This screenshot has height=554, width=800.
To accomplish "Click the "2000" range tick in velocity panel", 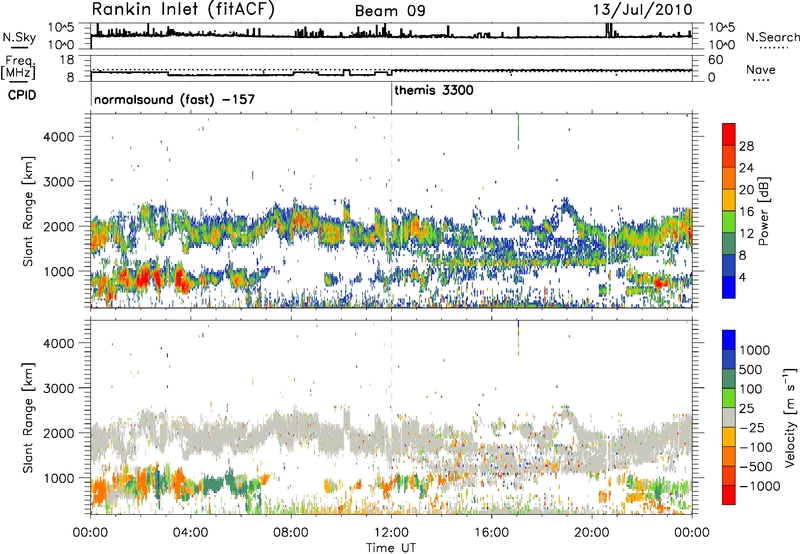I will [x=59, y=434].
